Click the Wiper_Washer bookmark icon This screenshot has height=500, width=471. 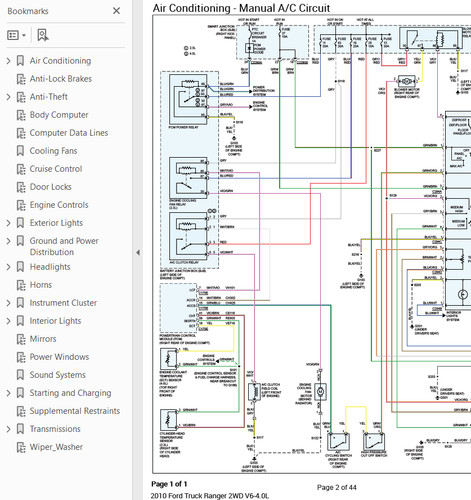pyautogui.click(x=21, y=447)
